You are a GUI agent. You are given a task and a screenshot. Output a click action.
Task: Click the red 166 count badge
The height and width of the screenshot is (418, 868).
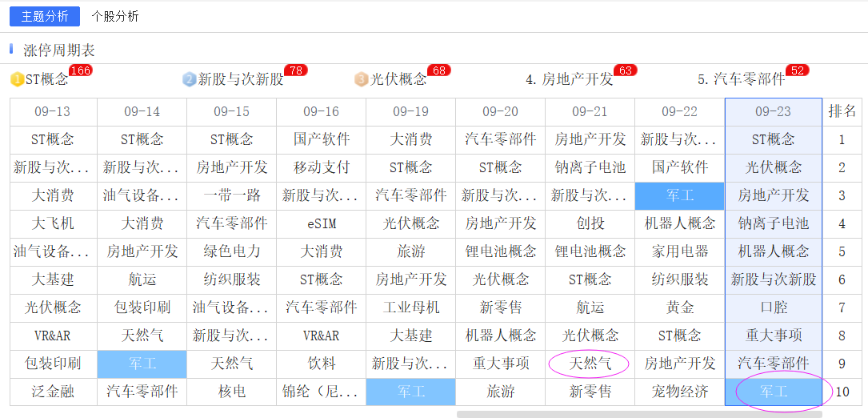tap(81, 70)
